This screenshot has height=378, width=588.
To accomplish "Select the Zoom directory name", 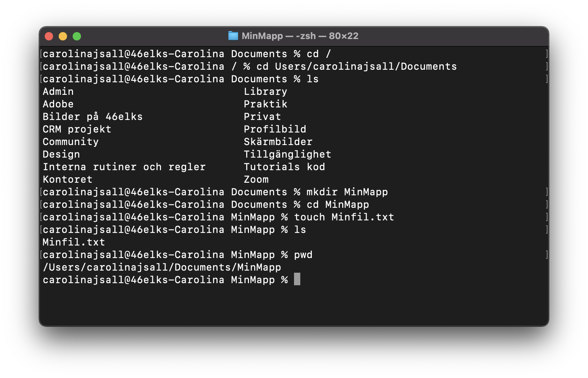I will [256, 179].
